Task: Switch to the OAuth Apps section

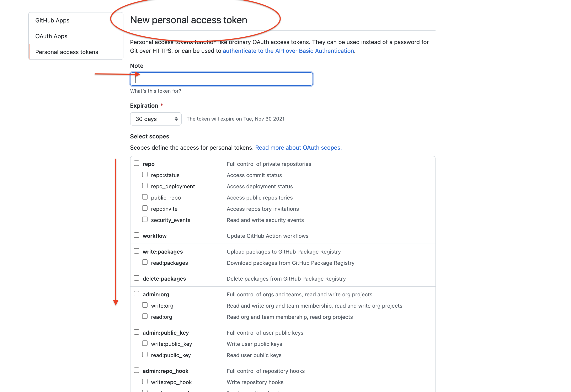Action: coord(51,36)
